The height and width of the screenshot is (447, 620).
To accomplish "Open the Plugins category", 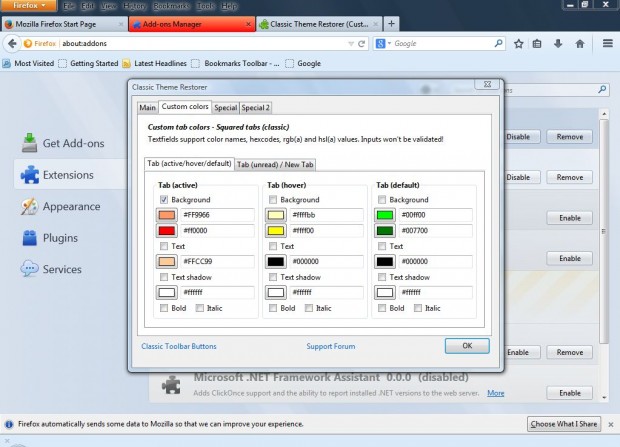I will click(50, 238).
